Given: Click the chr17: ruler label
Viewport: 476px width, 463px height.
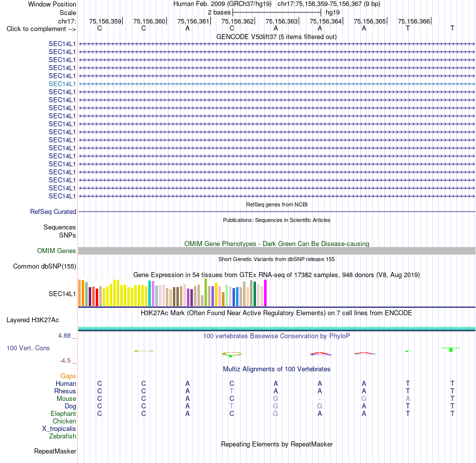Looking at the screenshot, I should point(67,21).
